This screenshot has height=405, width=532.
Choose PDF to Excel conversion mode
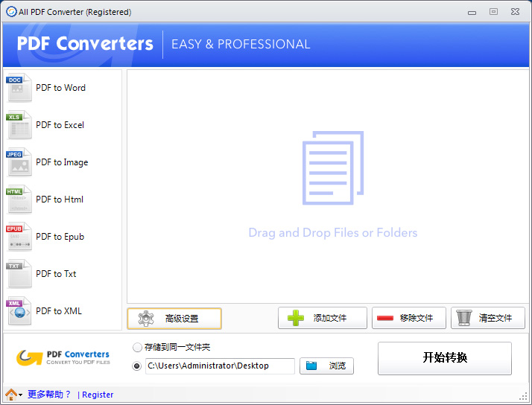point(60,125)
